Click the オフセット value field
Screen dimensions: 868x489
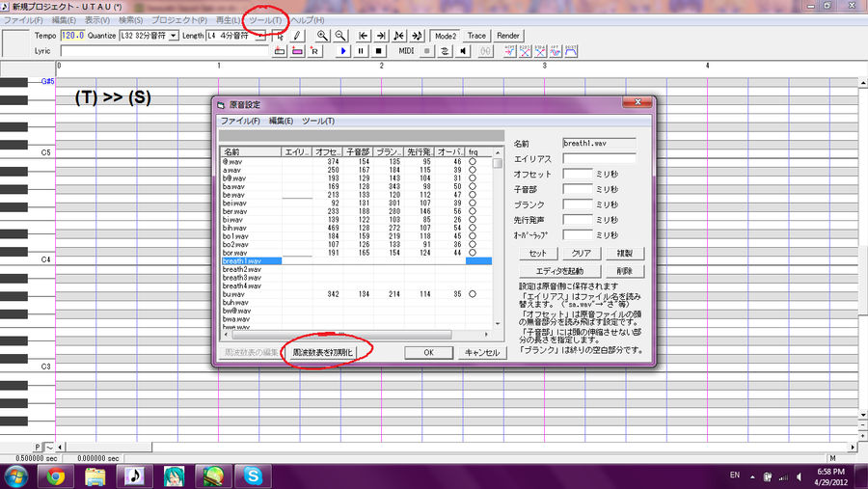pos(578,174)
